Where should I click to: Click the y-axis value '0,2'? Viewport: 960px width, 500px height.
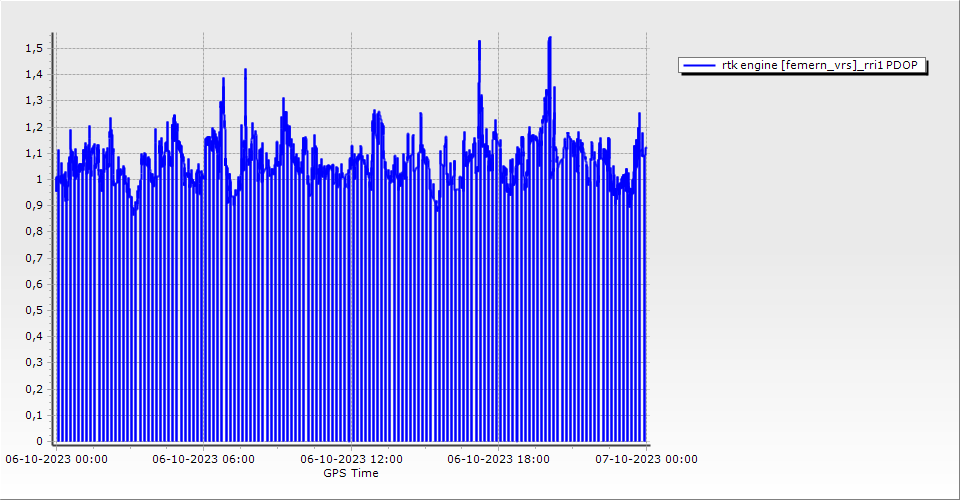click(x=34, y=389)
